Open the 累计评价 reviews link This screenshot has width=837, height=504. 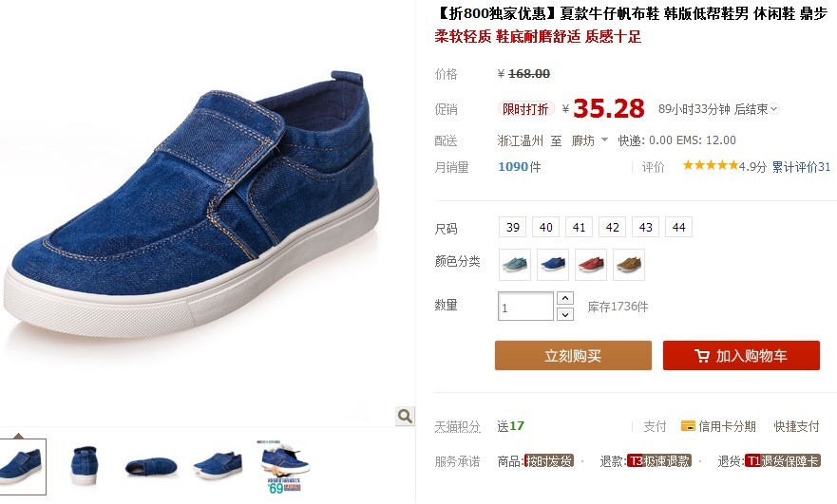801,167
